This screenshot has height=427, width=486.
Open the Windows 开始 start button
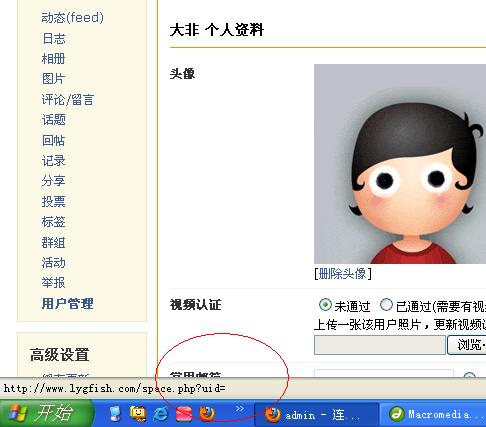(46, 413)
